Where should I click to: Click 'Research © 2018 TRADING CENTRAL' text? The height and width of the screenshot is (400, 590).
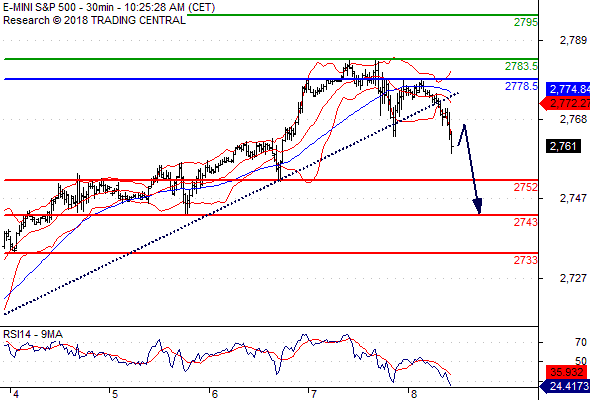94,20
